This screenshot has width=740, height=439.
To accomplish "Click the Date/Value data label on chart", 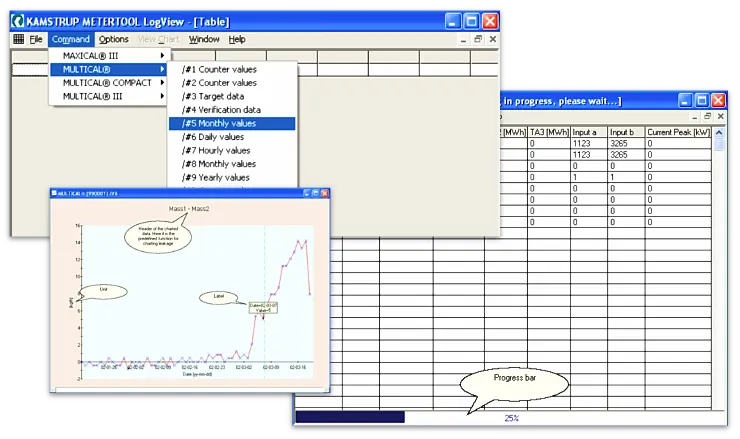I will (263, 308).
